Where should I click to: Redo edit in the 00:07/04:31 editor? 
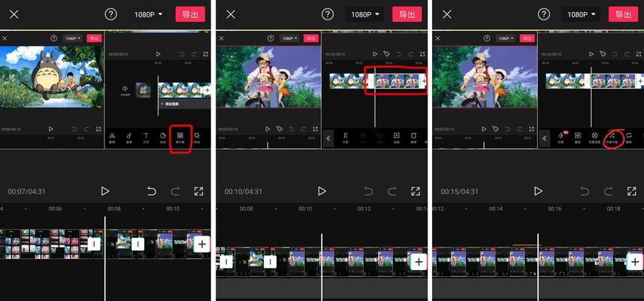pos(175,191)
